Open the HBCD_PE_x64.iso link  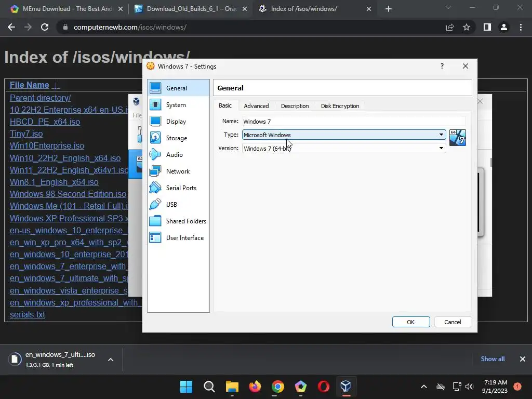click(x=45, y=122)
